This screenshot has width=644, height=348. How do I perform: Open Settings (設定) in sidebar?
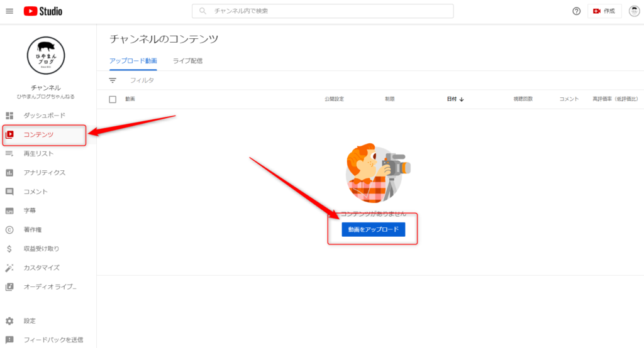pos(30,321)
